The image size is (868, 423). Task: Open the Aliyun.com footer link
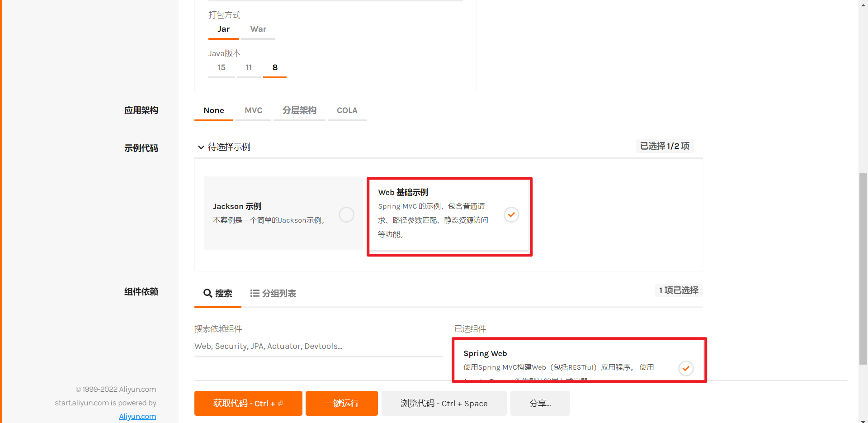[x=137, y=416]
